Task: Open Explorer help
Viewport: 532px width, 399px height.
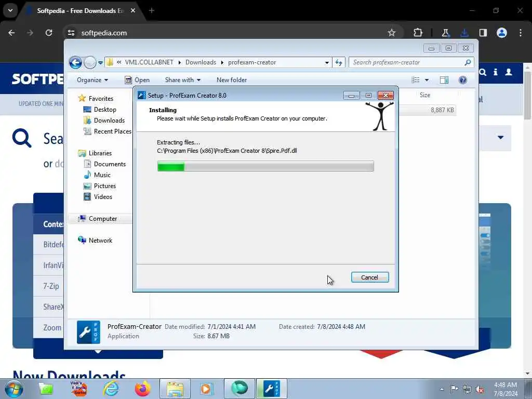Action: click(463, 80)
